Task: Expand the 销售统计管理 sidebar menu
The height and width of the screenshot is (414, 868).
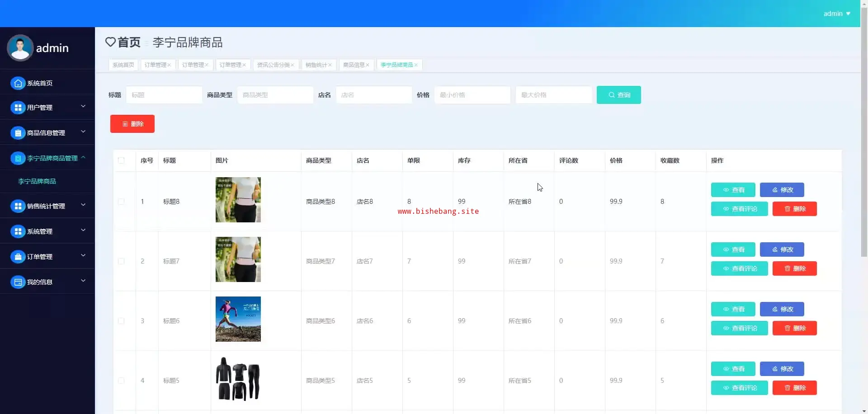Action: [x=83, y=205]
